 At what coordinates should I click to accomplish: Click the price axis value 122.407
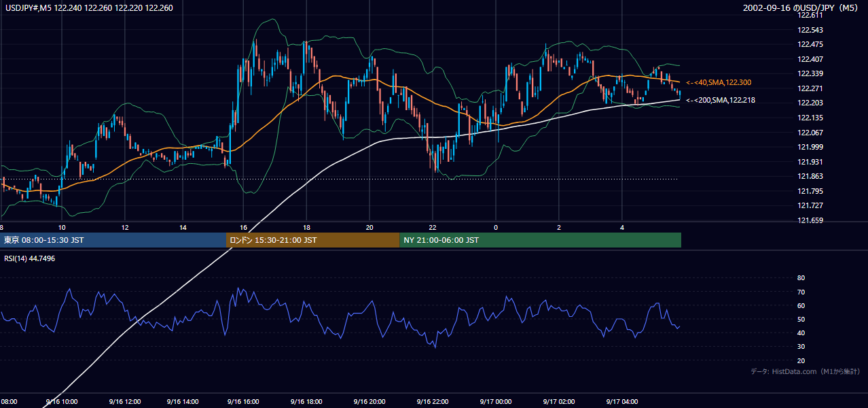point(810,59)
